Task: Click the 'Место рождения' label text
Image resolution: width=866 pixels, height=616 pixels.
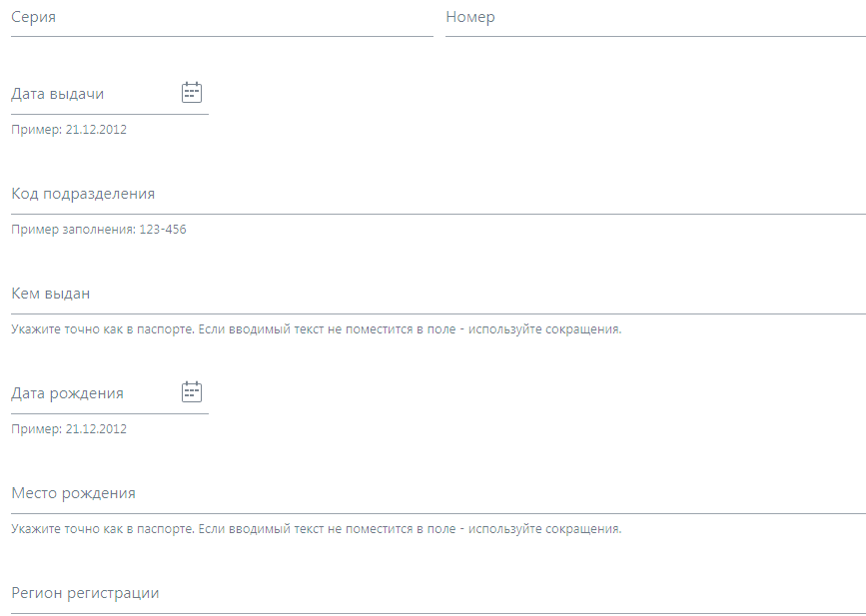Action: tap(73, 493)
